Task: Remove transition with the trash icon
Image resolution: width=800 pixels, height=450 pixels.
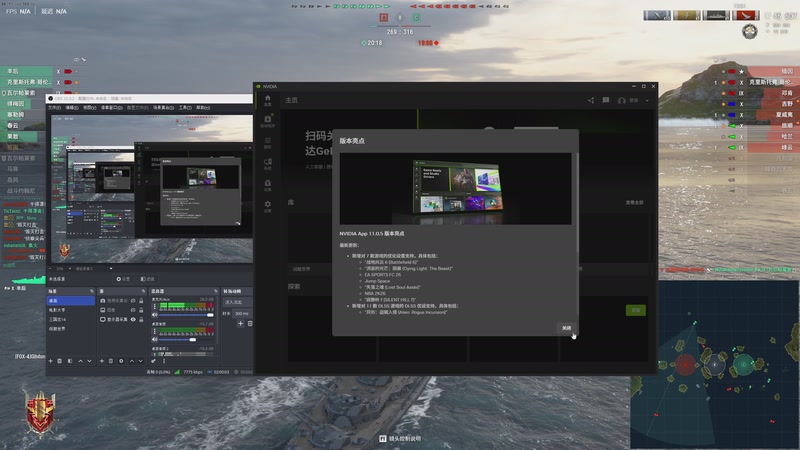Action: tap(250, 323)
